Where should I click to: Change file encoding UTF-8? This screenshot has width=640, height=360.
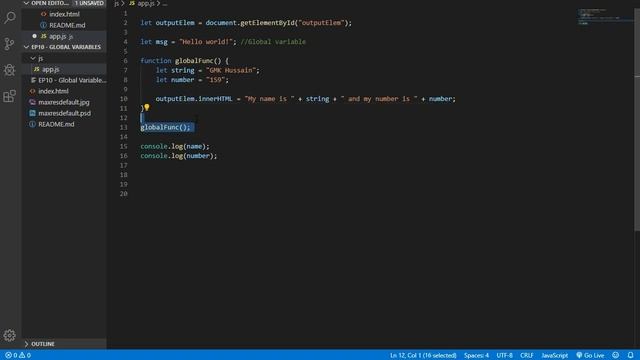pyautogui.click(x=504, y=355)
